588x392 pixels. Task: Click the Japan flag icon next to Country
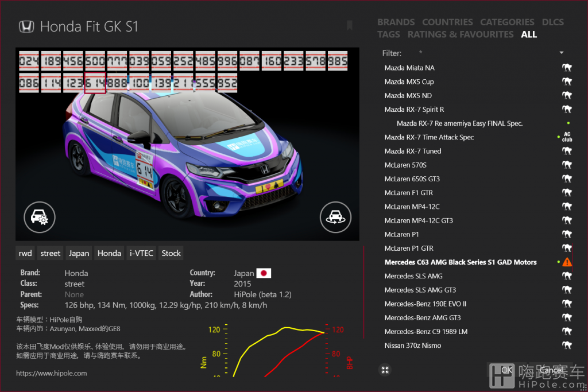(x=264, y=273)
